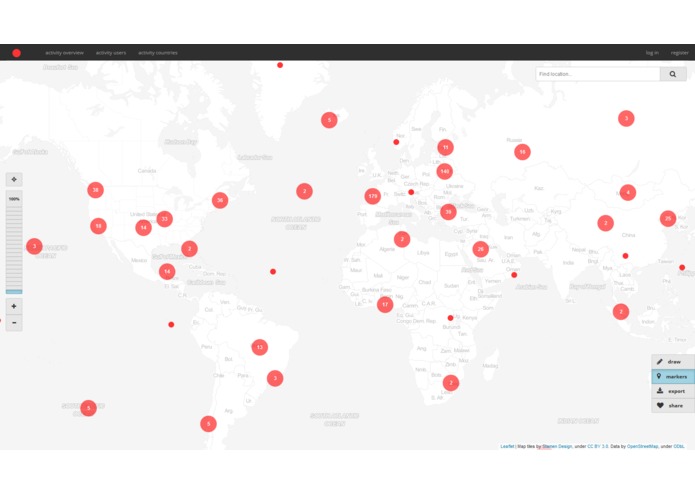The width and height of the screenshot is (695, 494).
Task: Select the draw tool
Action: (x=673, y=362)
